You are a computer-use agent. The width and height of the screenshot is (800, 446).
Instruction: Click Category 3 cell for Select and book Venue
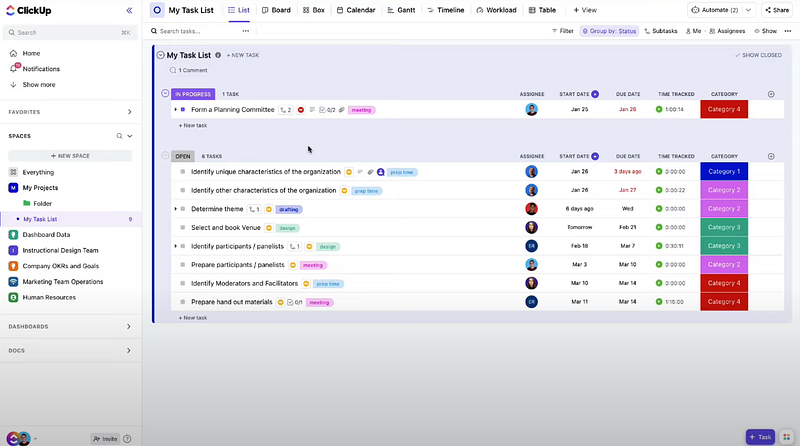(x=724, y=228)
